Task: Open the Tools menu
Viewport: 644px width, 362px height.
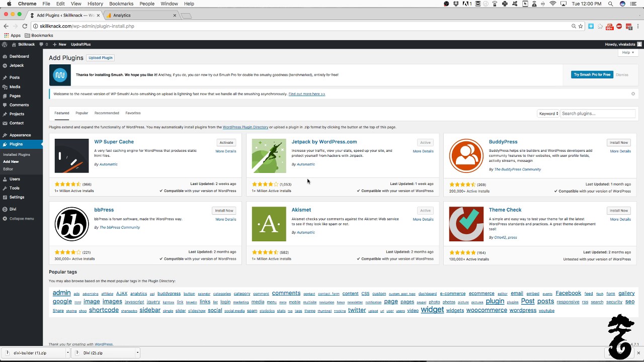Action: coord(14,188)
